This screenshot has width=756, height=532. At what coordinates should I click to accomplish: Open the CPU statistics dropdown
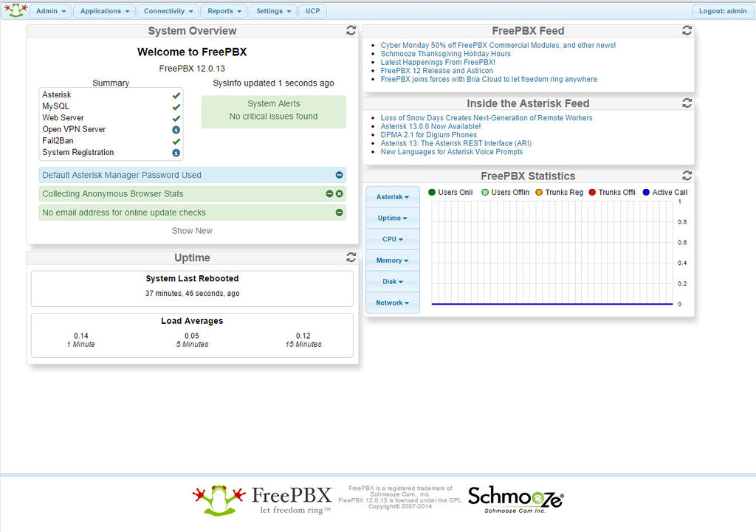392,239
